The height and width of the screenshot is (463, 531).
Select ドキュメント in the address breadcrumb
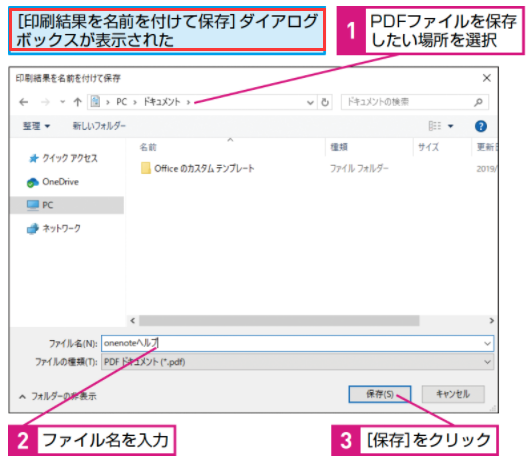coord(162,102)
